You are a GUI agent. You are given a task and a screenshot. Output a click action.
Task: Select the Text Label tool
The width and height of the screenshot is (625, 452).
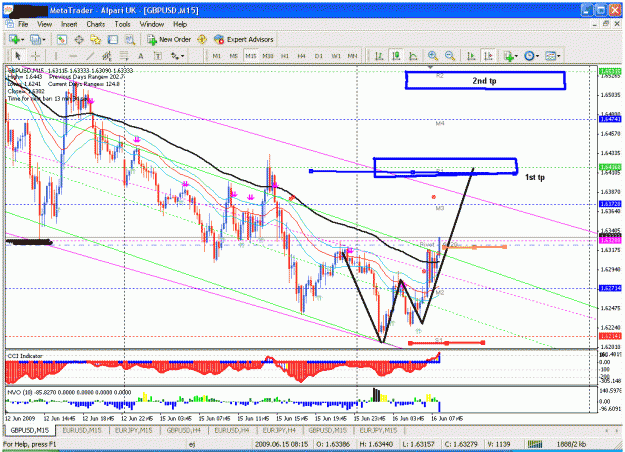coord(158,56)
